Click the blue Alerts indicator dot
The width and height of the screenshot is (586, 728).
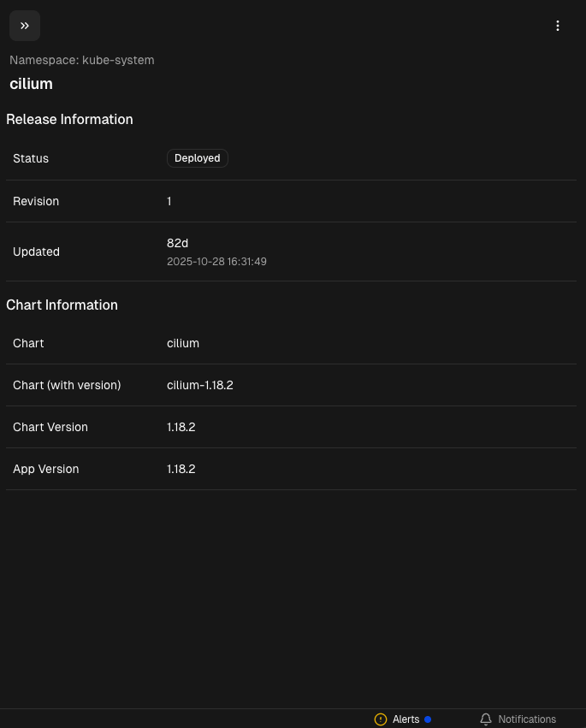click(428, 719)
